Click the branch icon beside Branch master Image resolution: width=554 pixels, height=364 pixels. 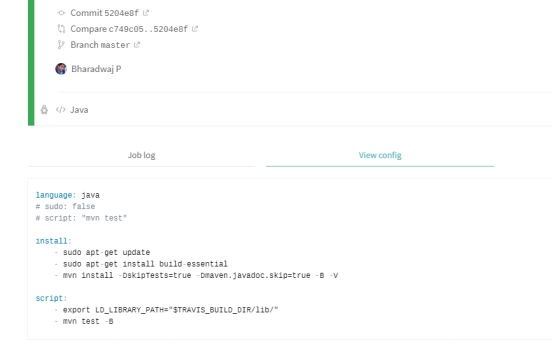pos(61,45)
